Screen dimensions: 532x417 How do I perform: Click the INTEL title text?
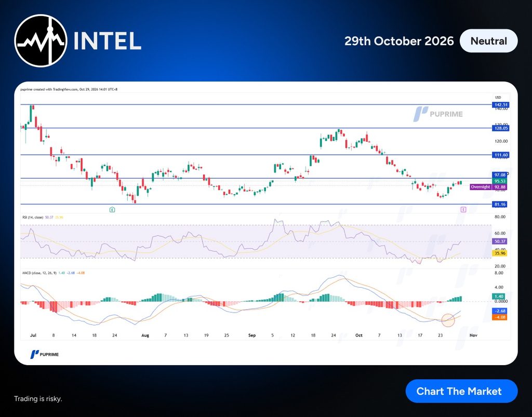[107, 41]
